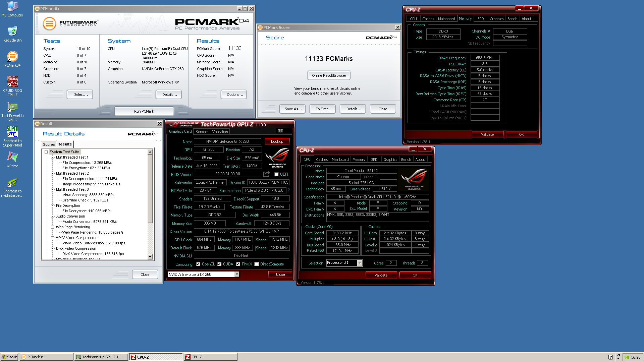Viewport: 644px width, 362px height.
Task: Open Sensors tab in GPU-Z
Action: tap(202, 132)
